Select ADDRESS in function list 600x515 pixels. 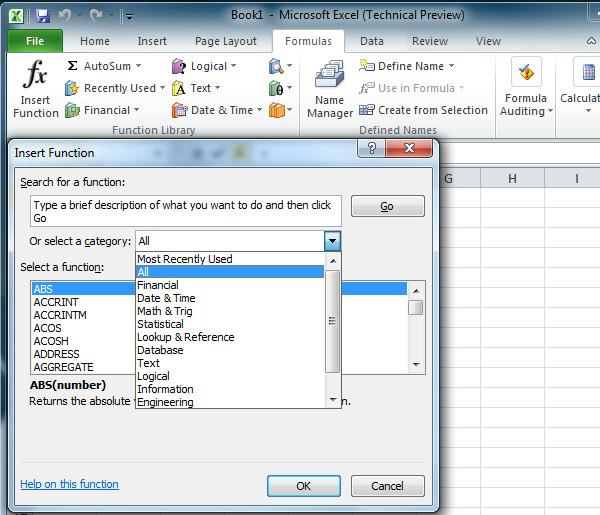(x=82, y=354)
